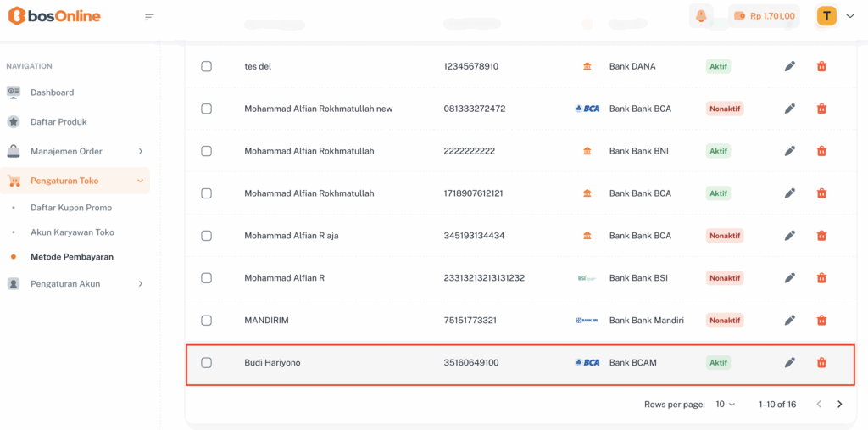Delete the tes del payment method
This screenshot has width=868, height=430.
821,66
